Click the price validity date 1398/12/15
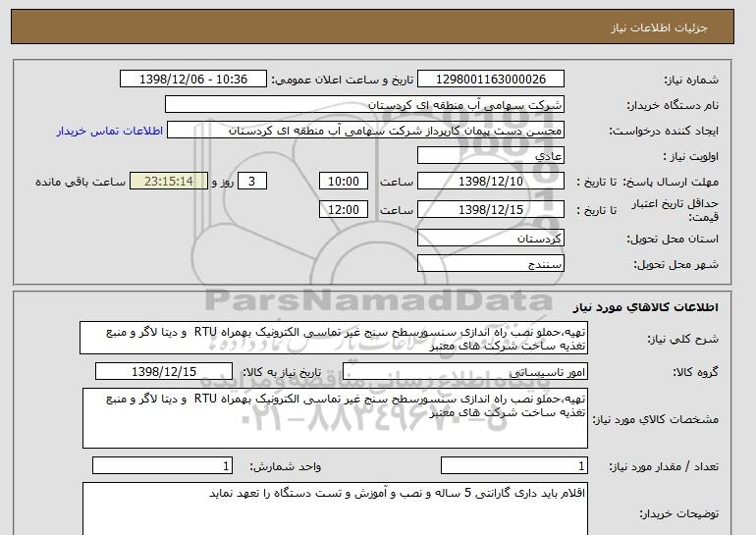Viewport: 756px width, 535px height. tap(491, 210)
